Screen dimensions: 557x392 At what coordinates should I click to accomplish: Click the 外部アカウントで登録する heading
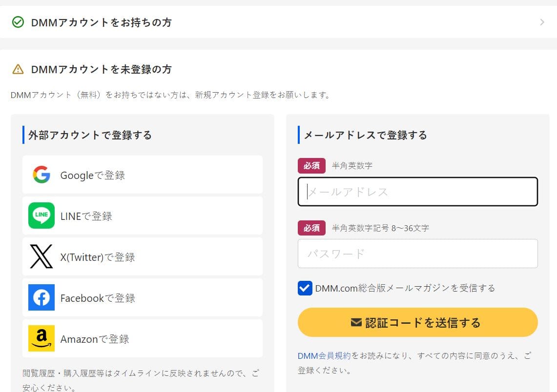(x=90, y=135)
